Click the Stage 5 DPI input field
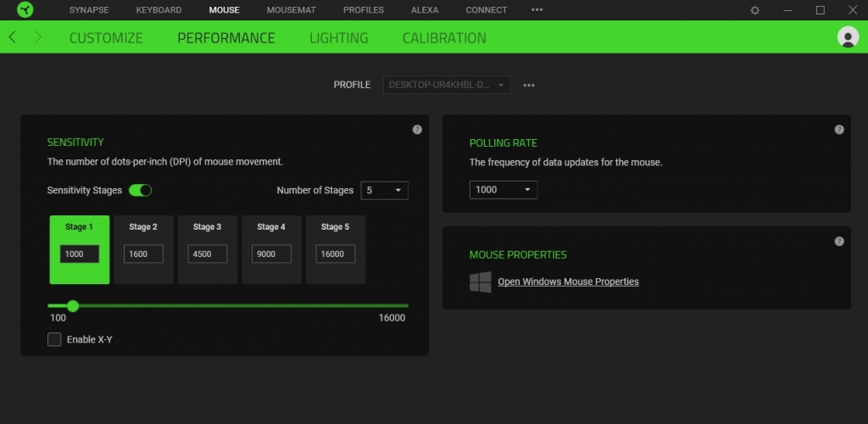868x424 pixels. click(x=336, y=254)
